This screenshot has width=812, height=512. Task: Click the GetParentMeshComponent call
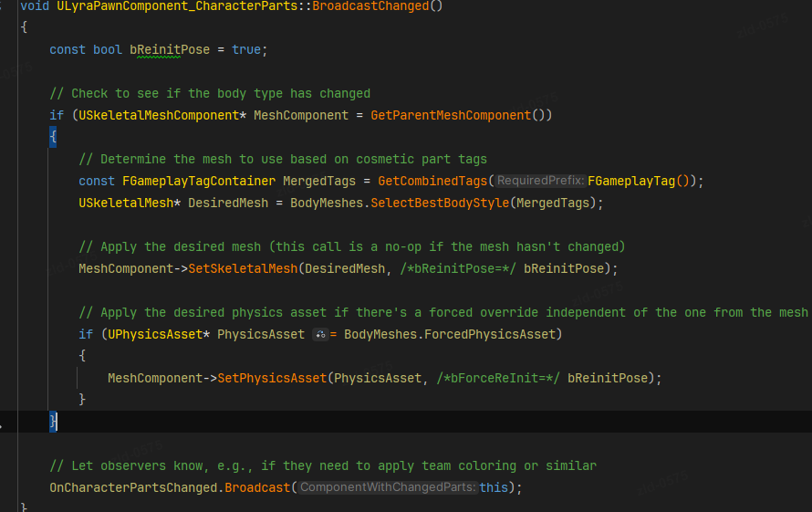point(451,115)
